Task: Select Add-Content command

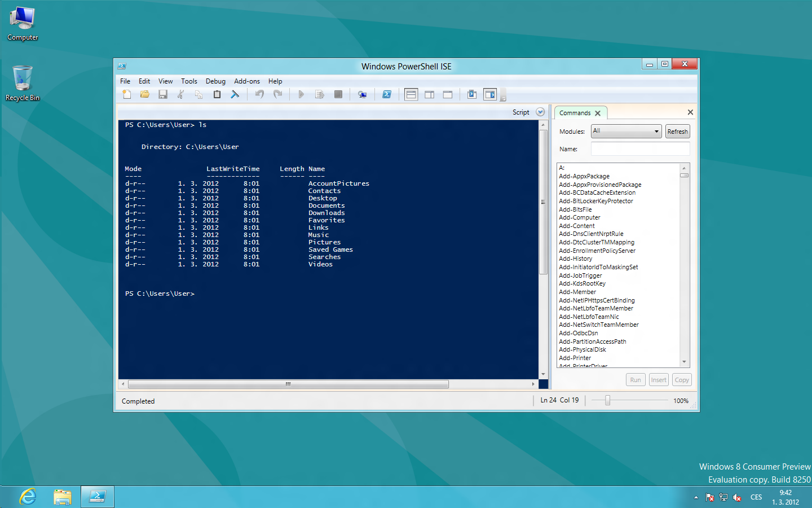Action: click(577, 226)
